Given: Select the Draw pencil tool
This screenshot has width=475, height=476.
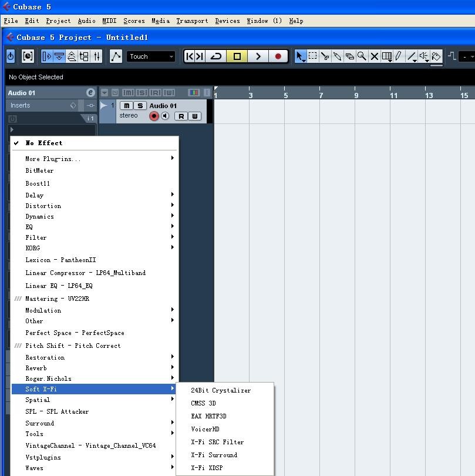Looking at the screenshot, I should (399, 56).
